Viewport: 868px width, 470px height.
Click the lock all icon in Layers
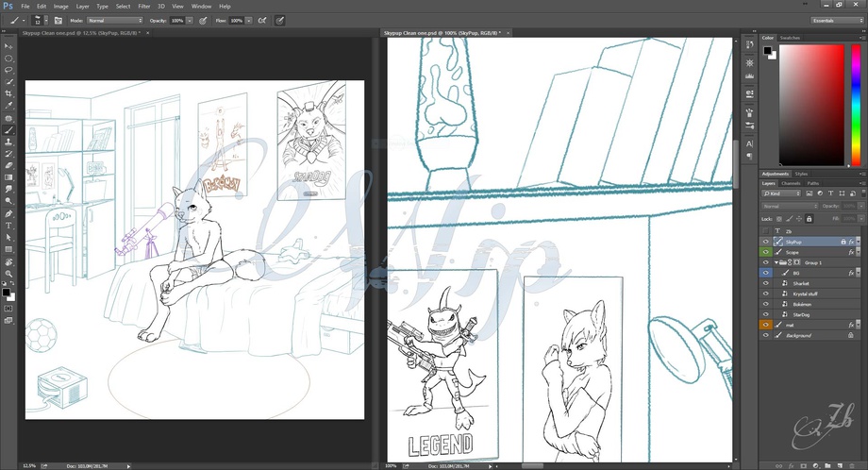pyautogui.click(x=808, y=218)
